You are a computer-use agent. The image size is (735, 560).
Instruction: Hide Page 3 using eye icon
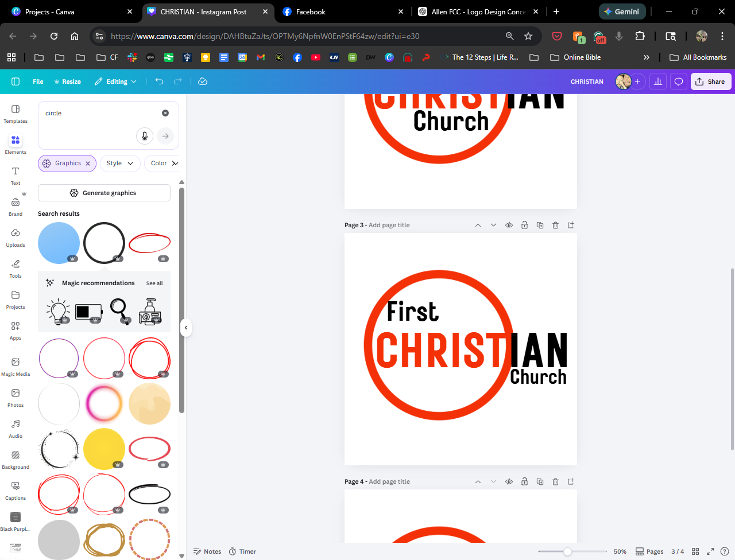click(x=509, y=225)
